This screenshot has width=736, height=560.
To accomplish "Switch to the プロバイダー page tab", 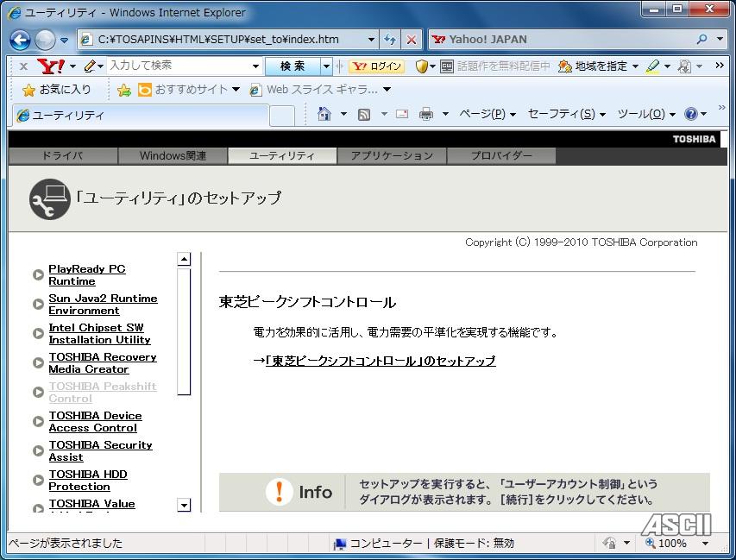I will (x=501, y=156).
